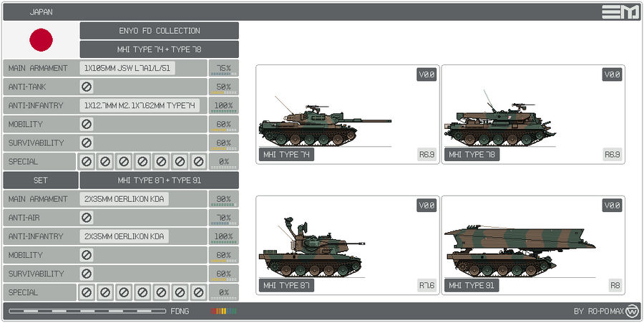Click the circular W logo beside RO-PO MAX
Viewport: 644px width, 323px height.
coord(633,311)
